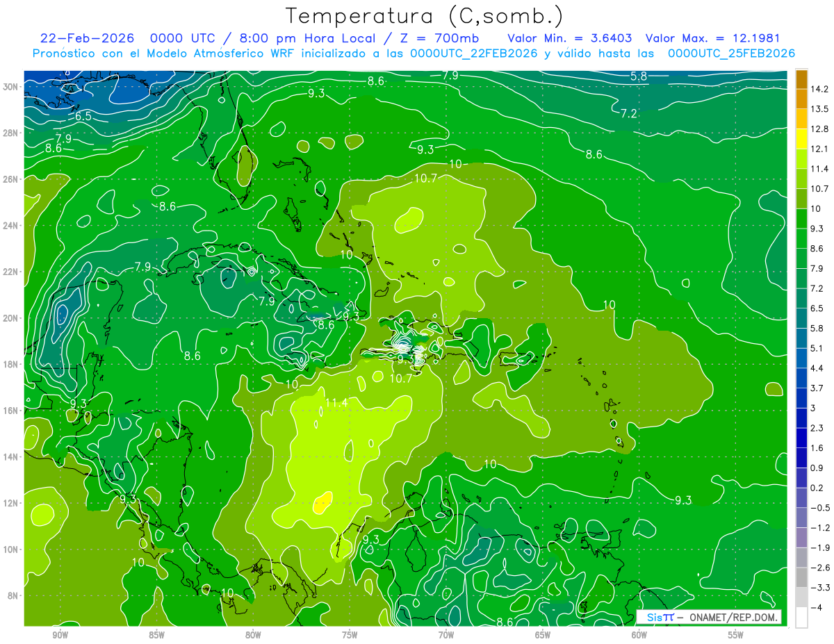Click the 26N latitude axis label
The height and width of the screenshot is (644, 834).
point(12,179)
